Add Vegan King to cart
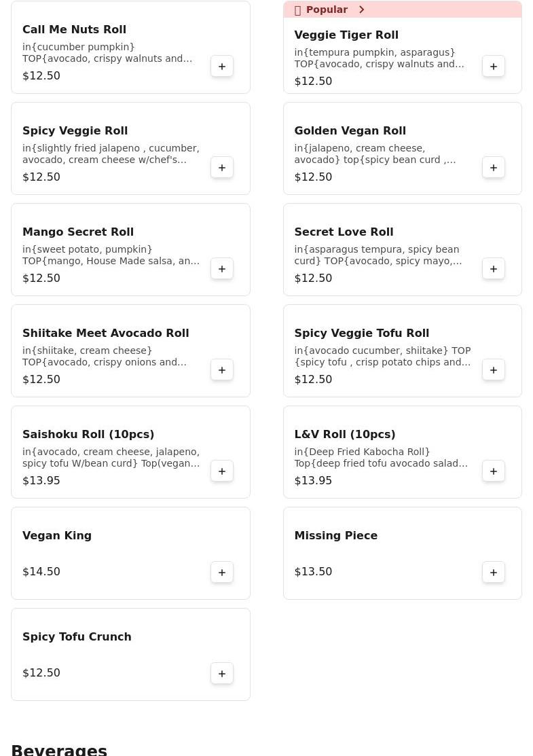533x756 pixels. (222, 573)
